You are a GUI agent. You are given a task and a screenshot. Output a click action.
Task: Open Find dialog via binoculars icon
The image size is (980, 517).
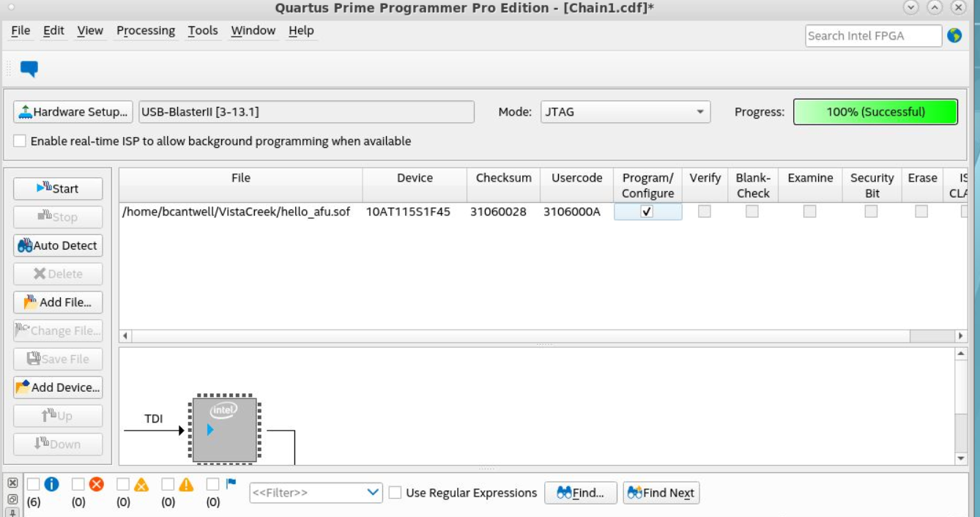(x=564, y=493)
